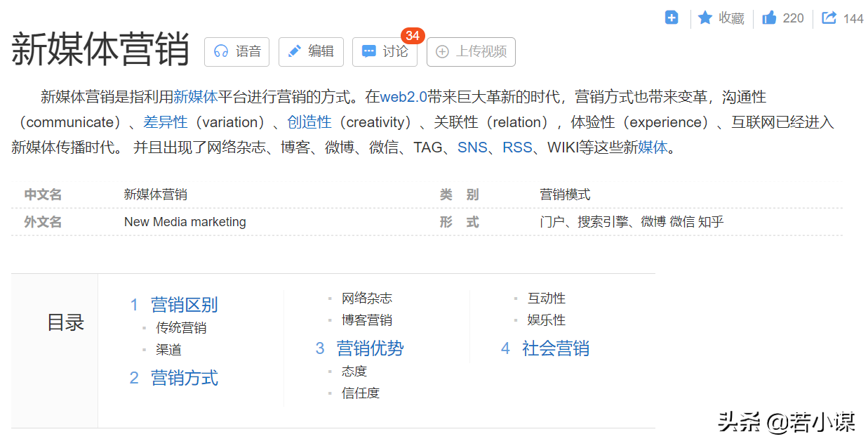This screenshot has width=868, height=446.
Task: Click the page title 新媒体营销
Action: tap(100, 48)
